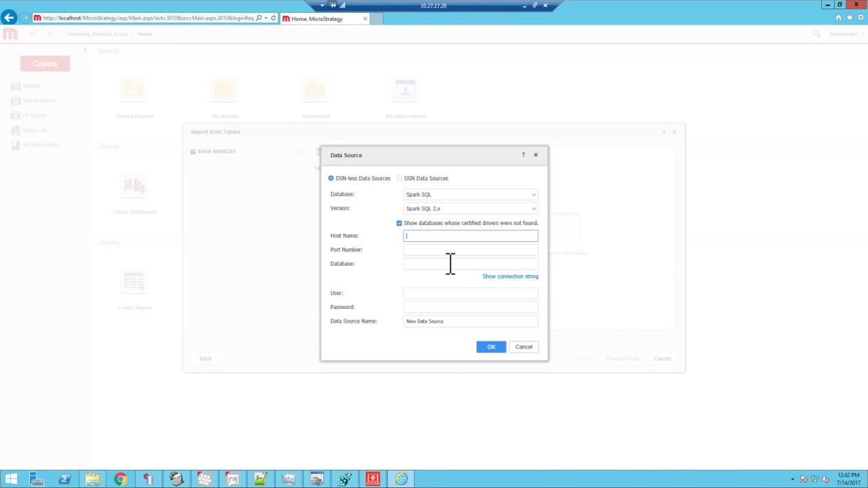Launch Google Chrome from the taskbar
868x488 pixels.
pyautogui.click(x=120, y=479)
